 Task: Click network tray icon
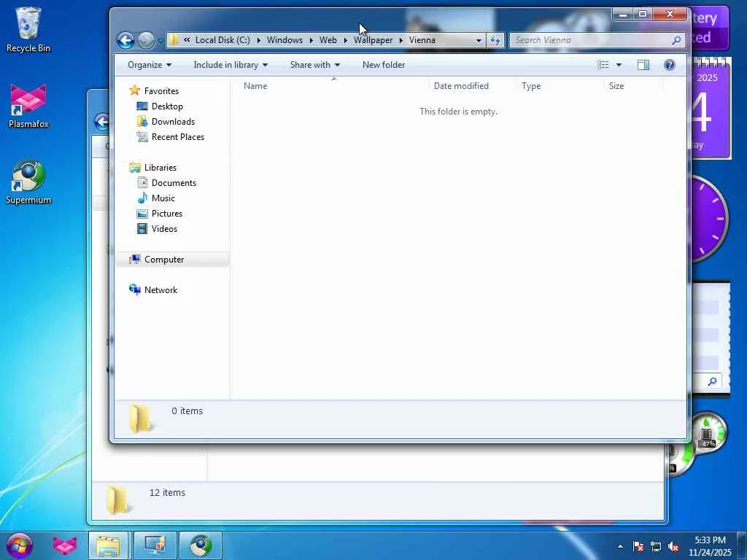click(656, 546)
